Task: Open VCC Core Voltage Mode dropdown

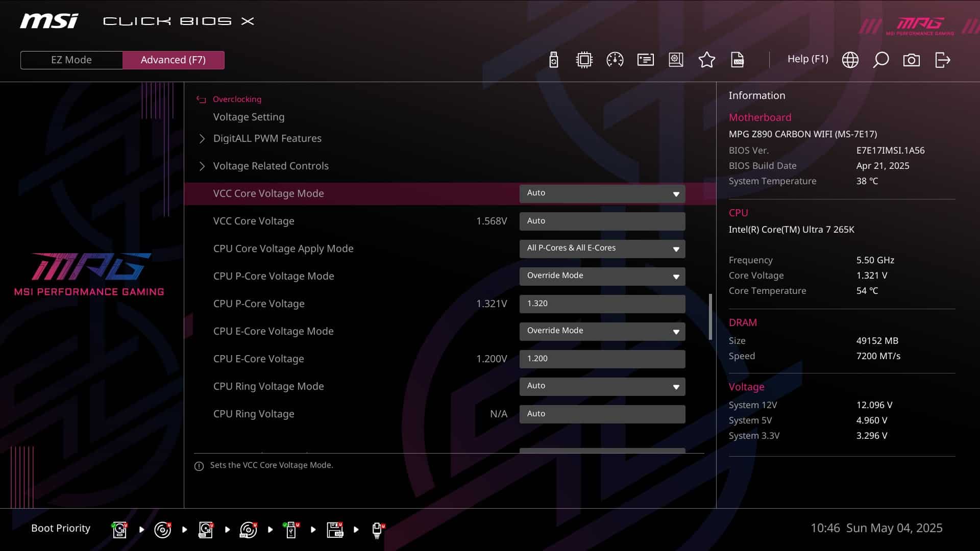Action: (602, 193)
